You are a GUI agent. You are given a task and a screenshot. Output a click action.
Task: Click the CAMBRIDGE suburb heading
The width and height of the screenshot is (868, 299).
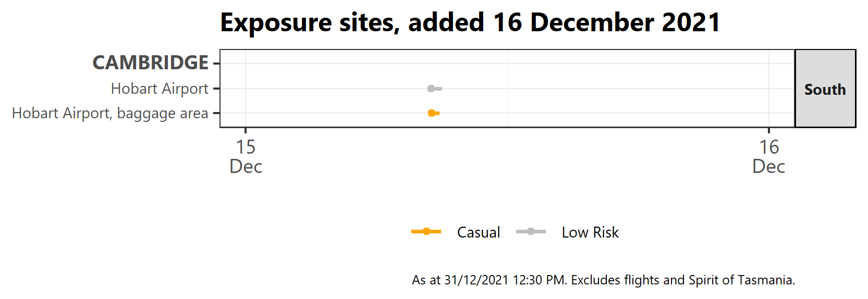click(x=150, y=63)
